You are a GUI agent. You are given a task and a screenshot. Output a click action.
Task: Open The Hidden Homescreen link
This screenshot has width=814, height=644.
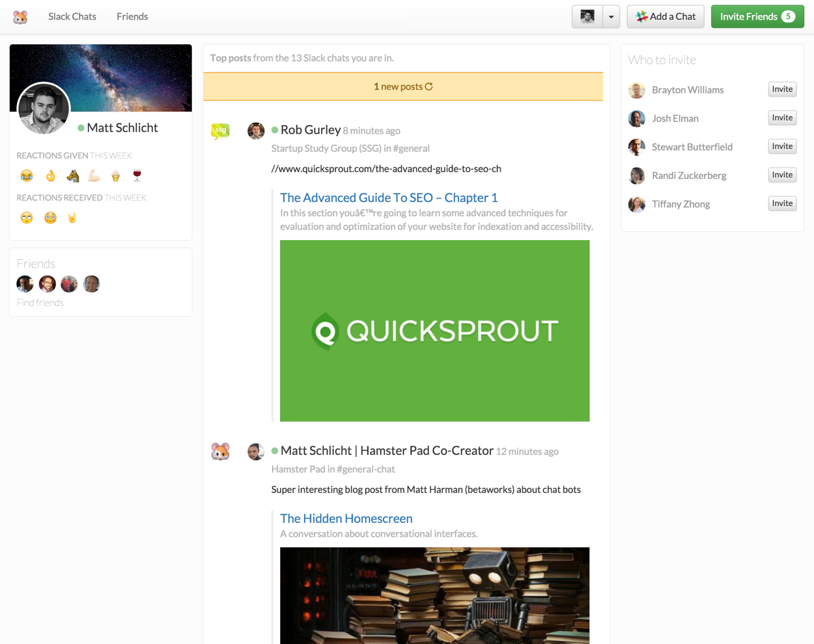[346, 518]
